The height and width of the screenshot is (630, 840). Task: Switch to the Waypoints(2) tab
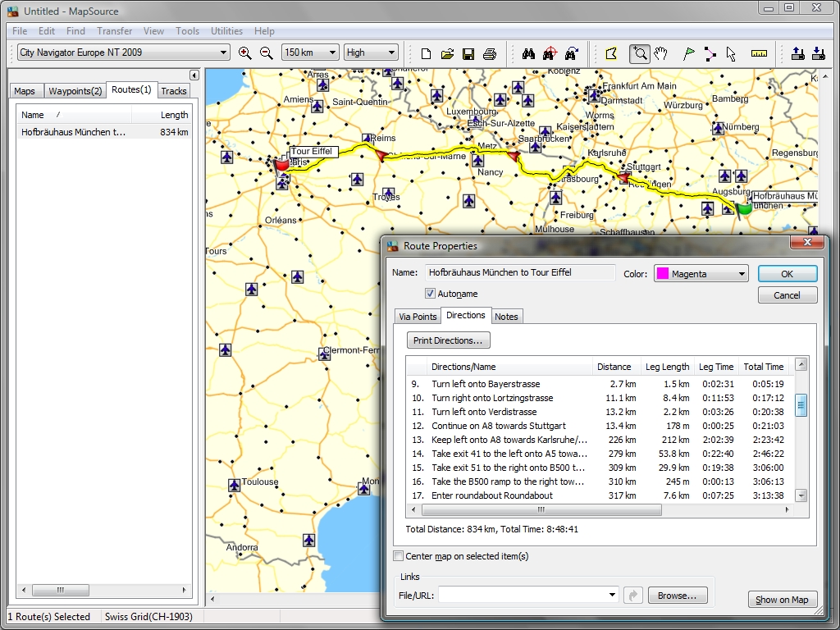(75, 91)
